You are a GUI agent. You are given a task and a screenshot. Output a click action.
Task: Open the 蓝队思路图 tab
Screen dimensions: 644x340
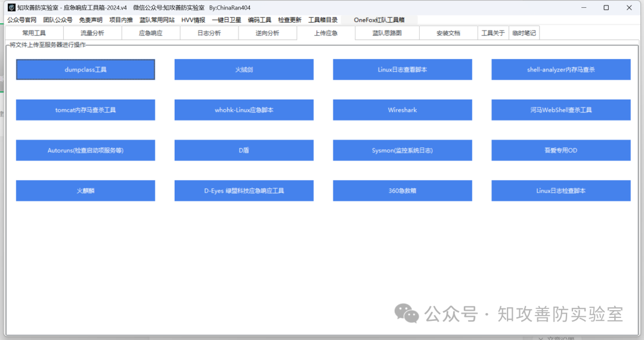tap(387, 33)
